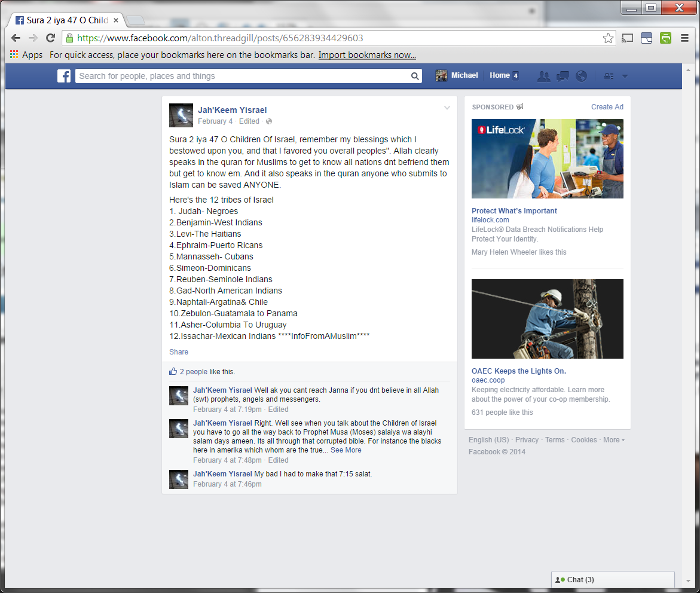Open the Chrome hamburger menu
The height and width of the screenshot is (593, 700).
(684, 38)
